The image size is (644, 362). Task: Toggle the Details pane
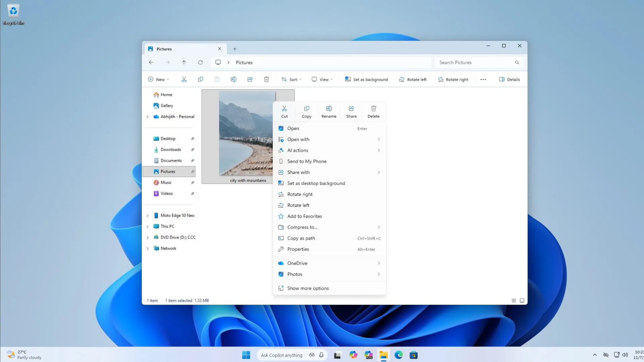coord(509,79)
